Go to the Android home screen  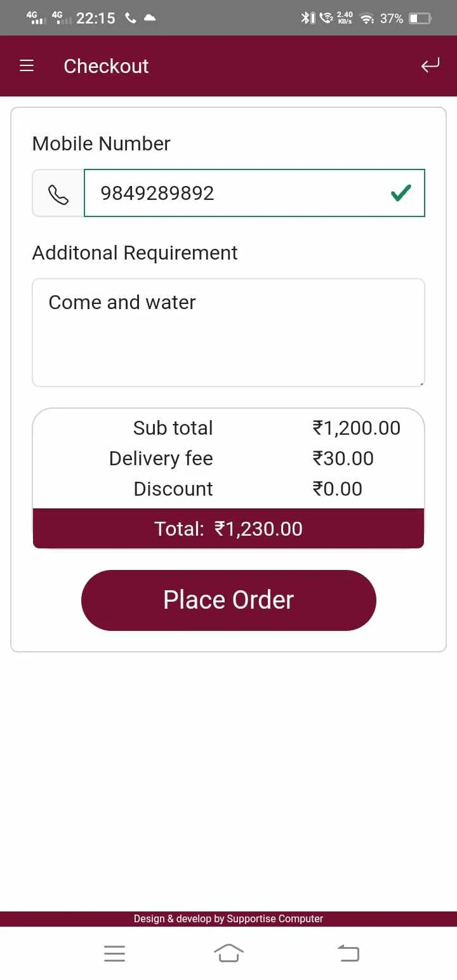point(228,953)
